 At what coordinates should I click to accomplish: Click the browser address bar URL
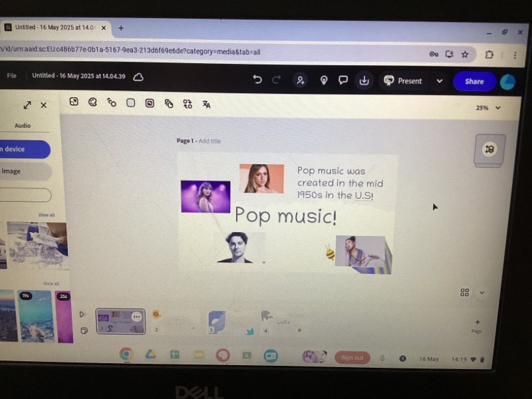130,52
